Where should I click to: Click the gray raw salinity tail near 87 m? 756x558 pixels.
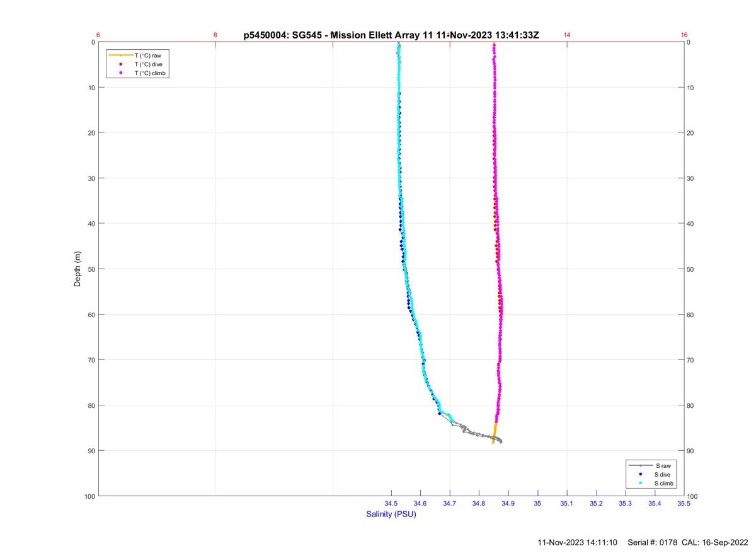click(483, 434)
